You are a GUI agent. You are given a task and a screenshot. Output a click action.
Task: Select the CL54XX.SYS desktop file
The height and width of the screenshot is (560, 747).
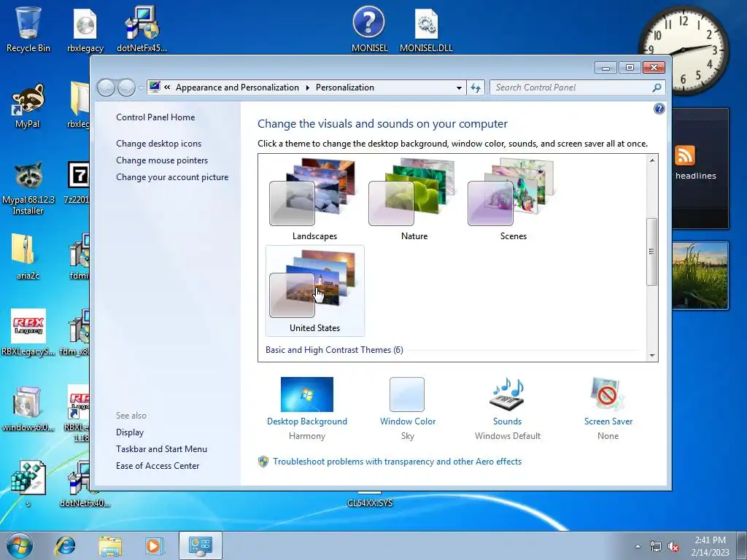370,500
